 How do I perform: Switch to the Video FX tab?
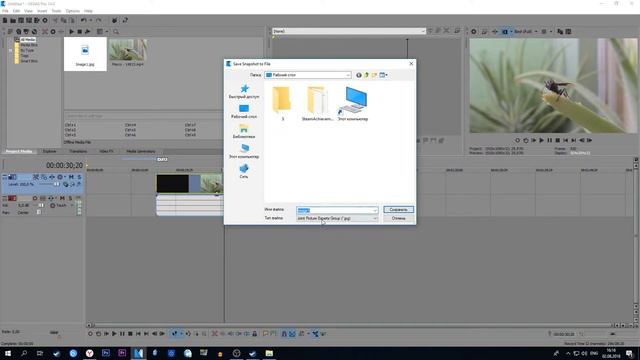107,151
